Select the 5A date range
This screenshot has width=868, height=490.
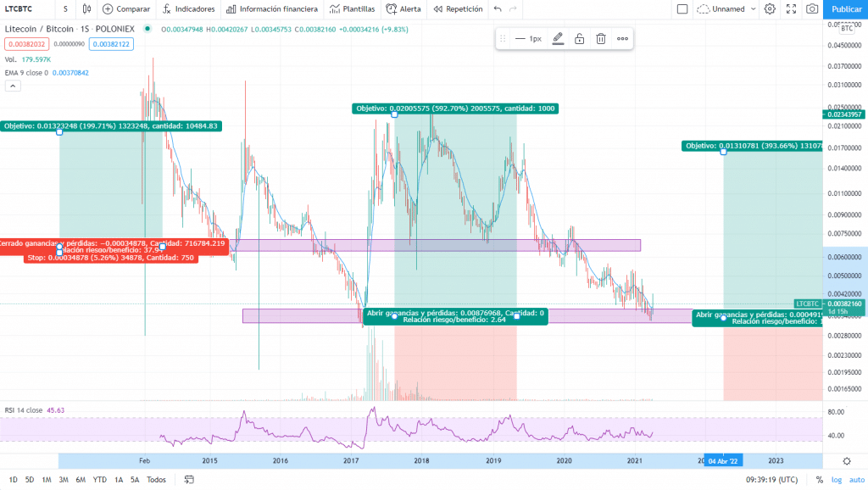point(135,480)
